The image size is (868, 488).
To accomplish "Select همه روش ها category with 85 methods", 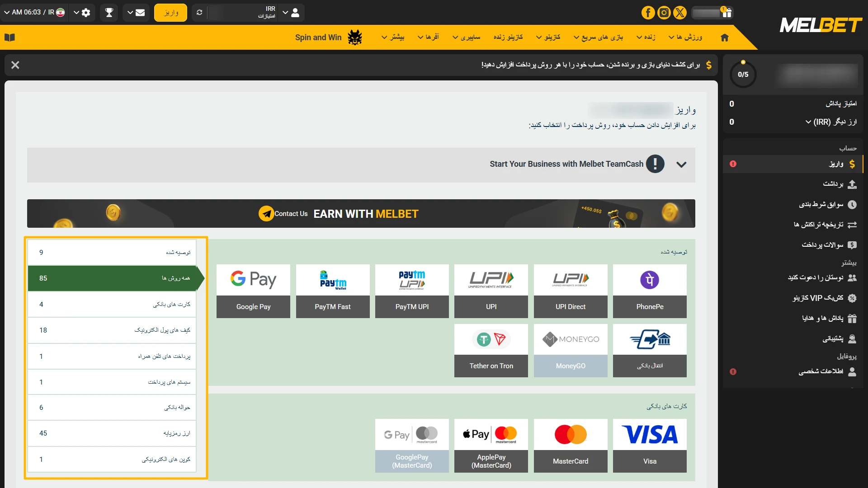I will [112, 278].
